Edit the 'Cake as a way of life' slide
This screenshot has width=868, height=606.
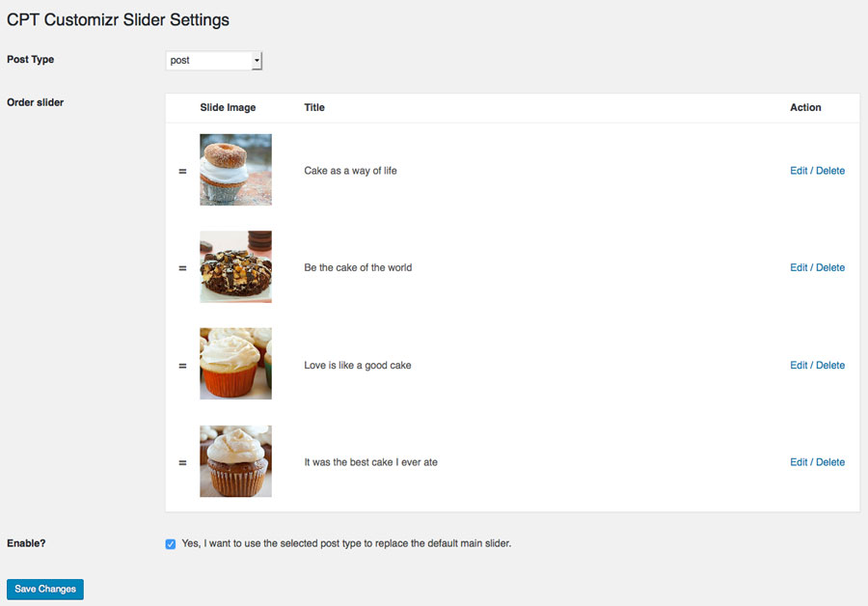coord(799,171)
